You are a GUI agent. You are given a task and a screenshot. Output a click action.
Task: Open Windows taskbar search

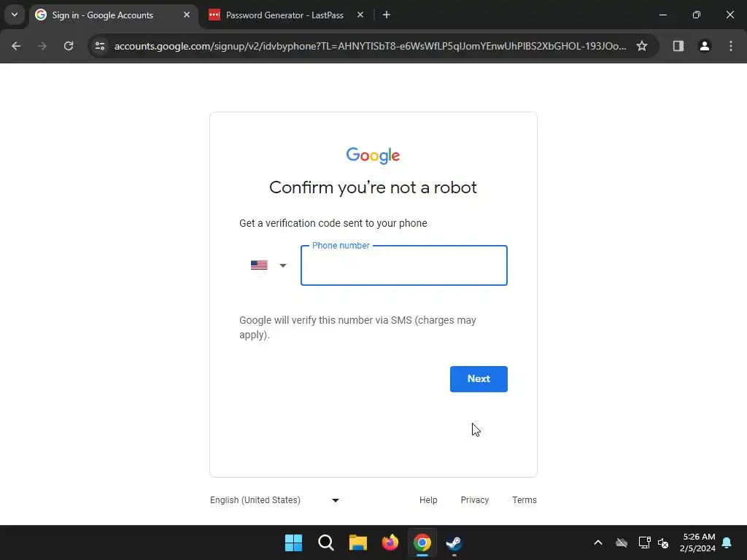(x=326, y=542)
